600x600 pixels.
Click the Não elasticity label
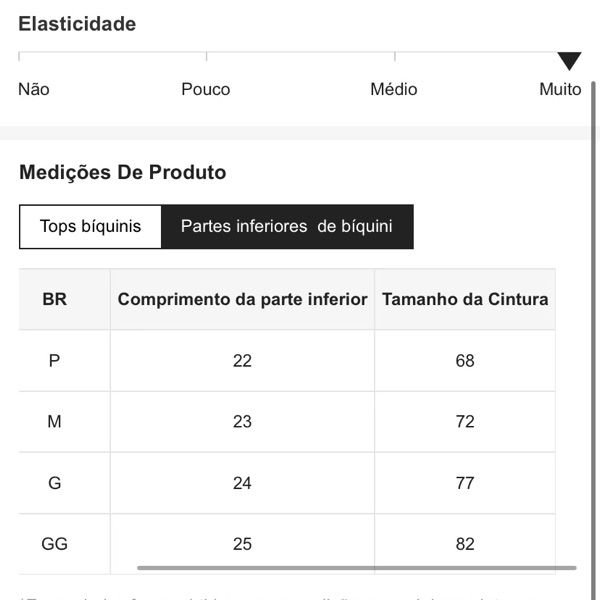(x=33, y=89)
